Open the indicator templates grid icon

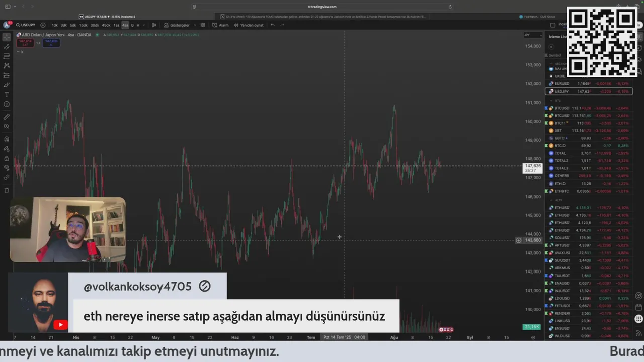(x=203, y=25)
